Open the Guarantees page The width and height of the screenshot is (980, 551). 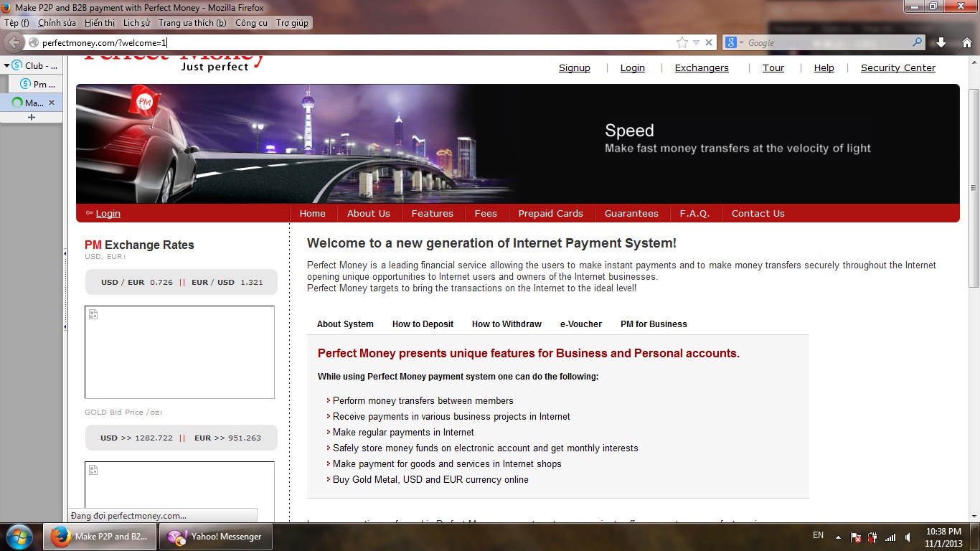[x=631, y=214]
